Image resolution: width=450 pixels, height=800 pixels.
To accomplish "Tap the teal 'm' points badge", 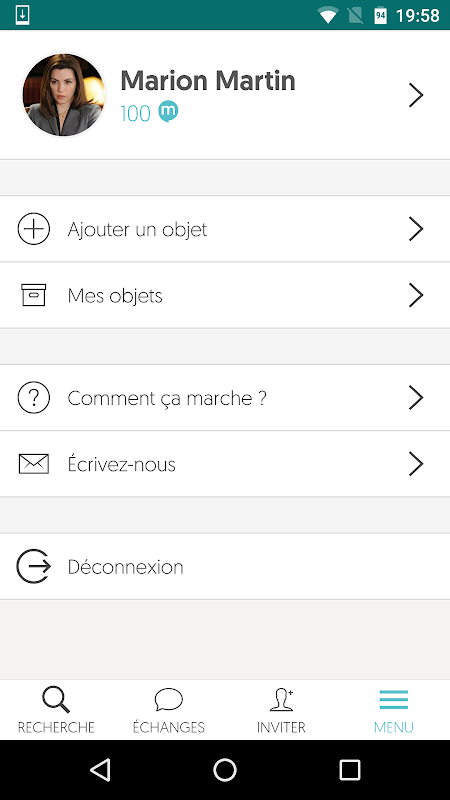I will (x=168, y=112).
